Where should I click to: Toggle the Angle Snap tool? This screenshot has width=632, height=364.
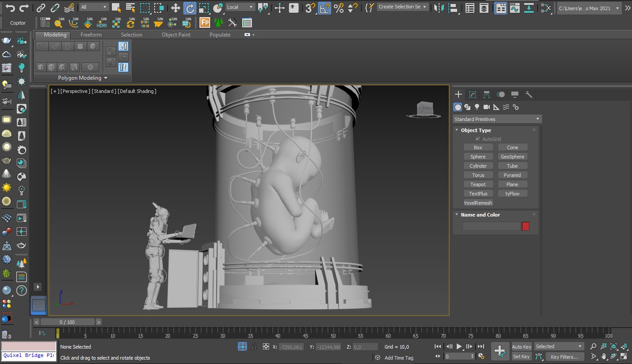point(325,7)
